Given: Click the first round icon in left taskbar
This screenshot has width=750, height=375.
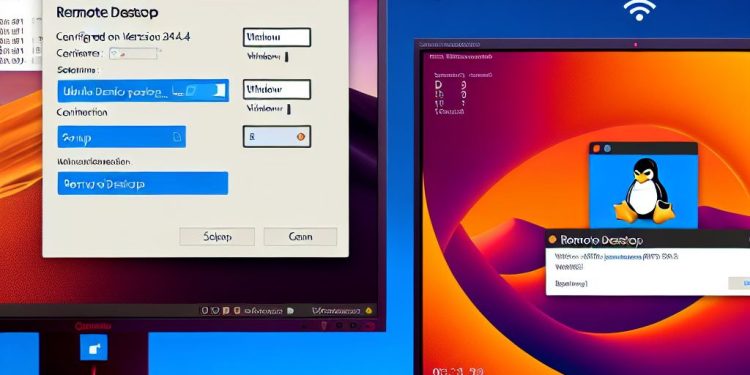Looking at the screenshot, I should 205,311.
